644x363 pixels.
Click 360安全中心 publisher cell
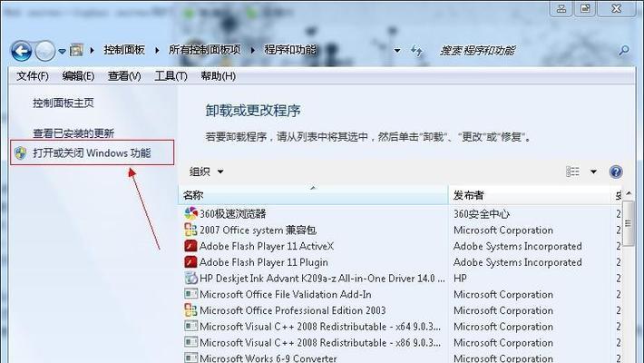click(x=482, y=214)
